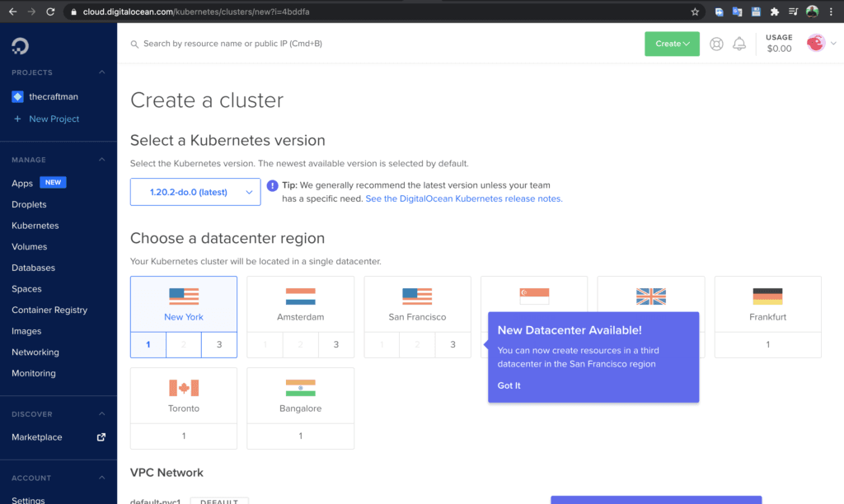Click the address bar lock icon
Viewport: 844px width, 504px height.
tap(73, 12)
